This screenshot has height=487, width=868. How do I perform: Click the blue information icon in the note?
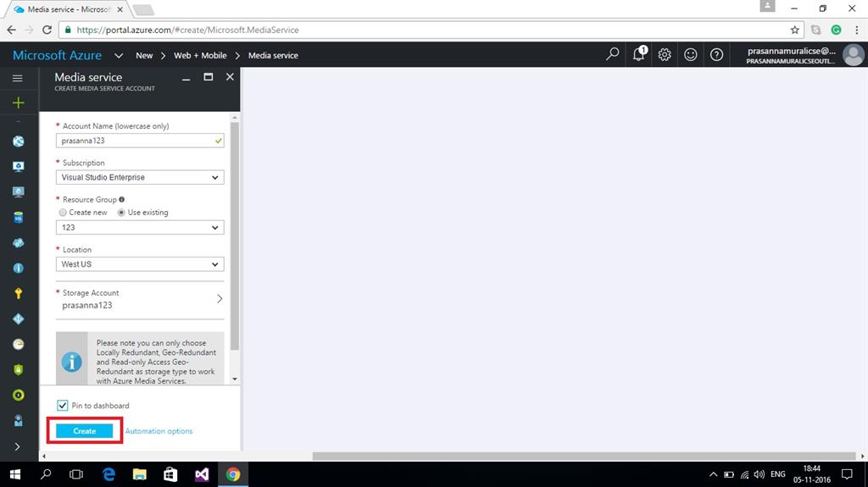(x=71, y=362)
